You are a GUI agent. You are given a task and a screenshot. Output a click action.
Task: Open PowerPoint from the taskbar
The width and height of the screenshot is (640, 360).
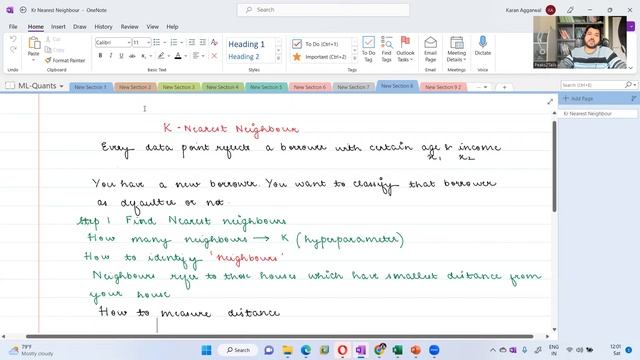(416, 350)
